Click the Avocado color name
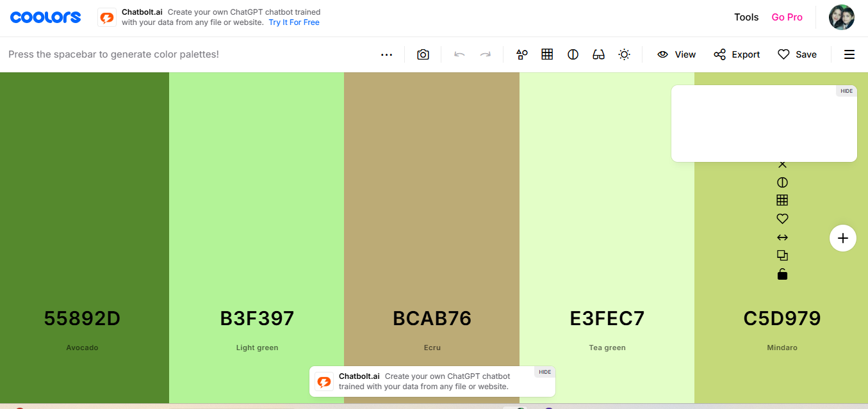The image size is (868, 409). (x=82, y=348)
